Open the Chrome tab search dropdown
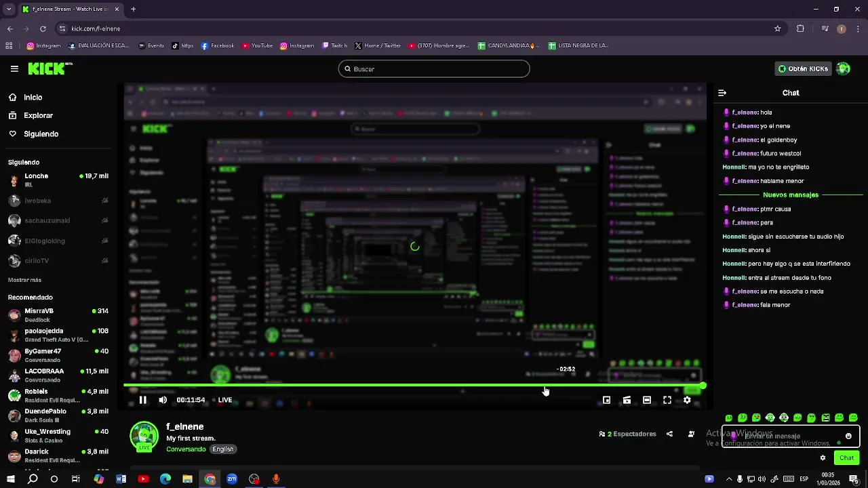The width and height of the screenshot is (868, 488). [x=9, y=9]
